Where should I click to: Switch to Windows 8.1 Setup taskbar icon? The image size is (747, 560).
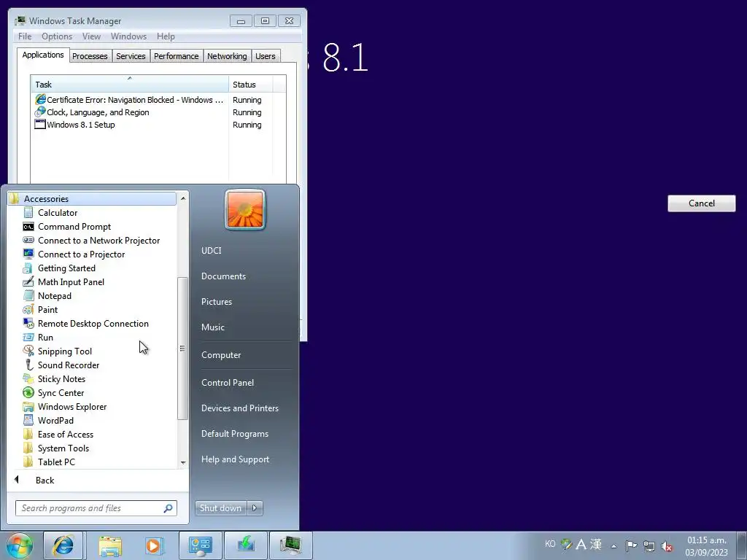click(245, 545)
